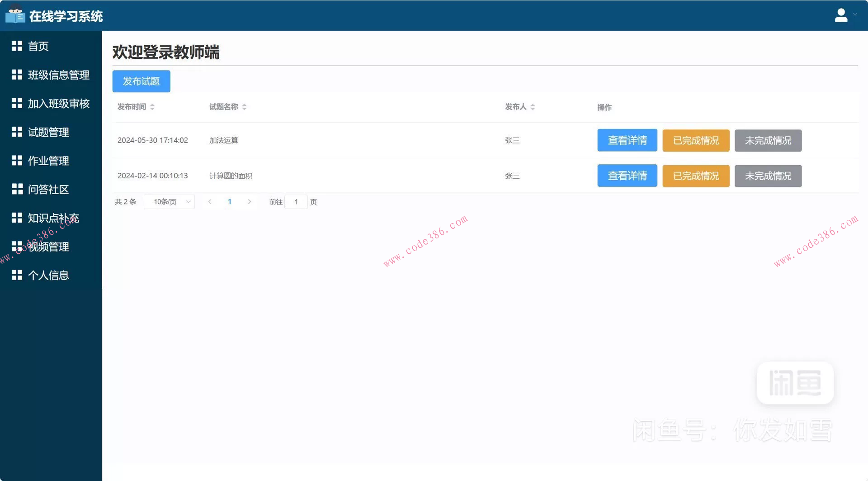868x481 pixels.
Task: Click the next page arrow
Action: (x=250, y=202)
